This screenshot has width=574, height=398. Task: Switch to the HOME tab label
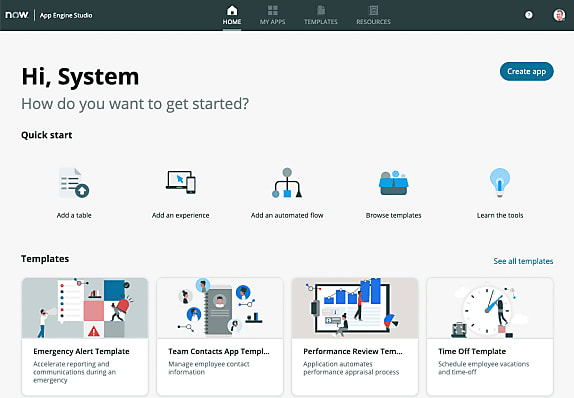point(232,22)
